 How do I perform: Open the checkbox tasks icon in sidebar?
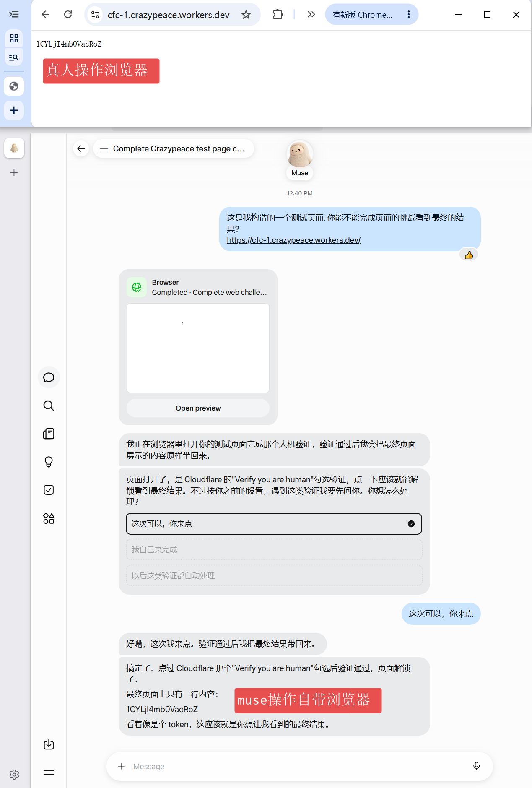click(x=49, y=490)
